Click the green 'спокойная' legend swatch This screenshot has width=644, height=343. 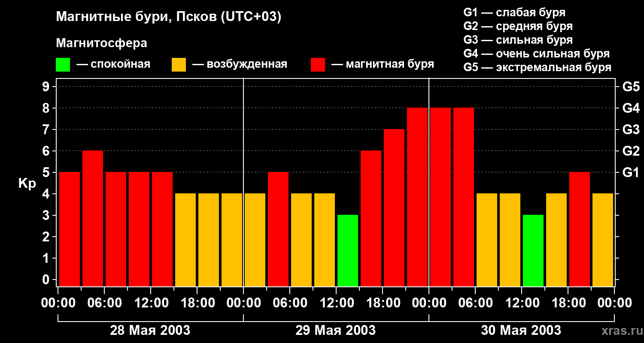(63, 65)
